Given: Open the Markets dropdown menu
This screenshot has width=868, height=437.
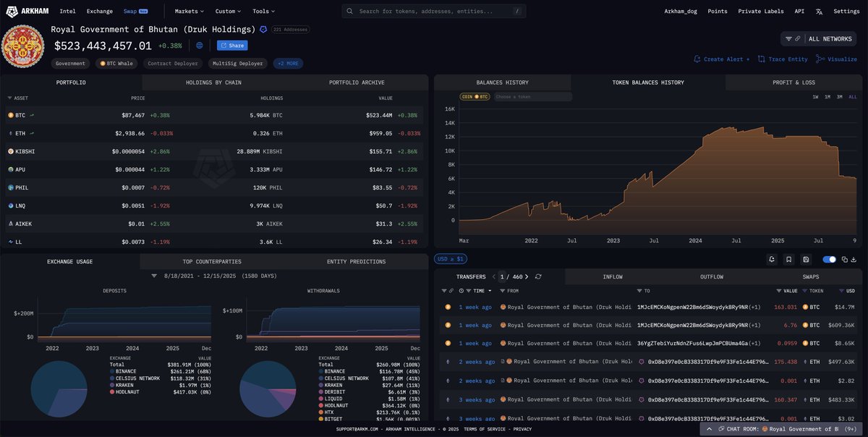Looking at the screenshot, I should click(190, 12).
